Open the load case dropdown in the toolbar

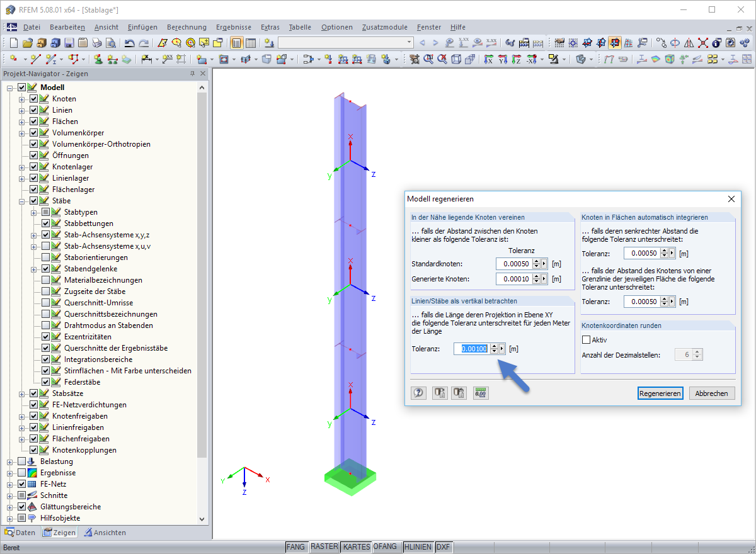click(409, 43)
